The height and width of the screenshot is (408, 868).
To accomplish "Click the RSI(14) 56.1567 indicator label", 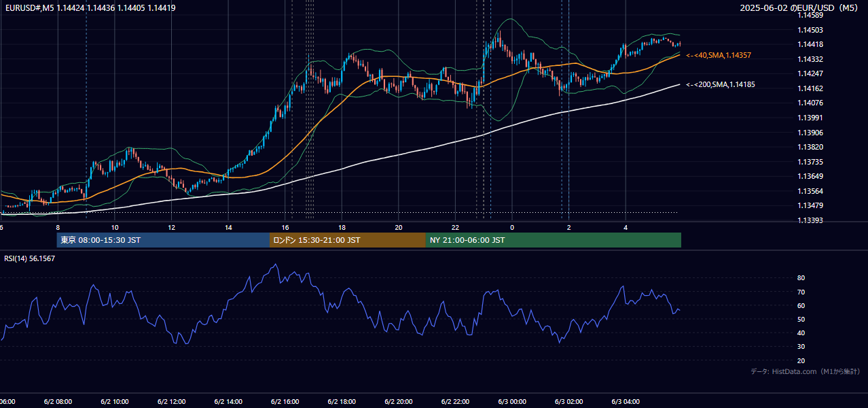I will (x=30, y=258).
